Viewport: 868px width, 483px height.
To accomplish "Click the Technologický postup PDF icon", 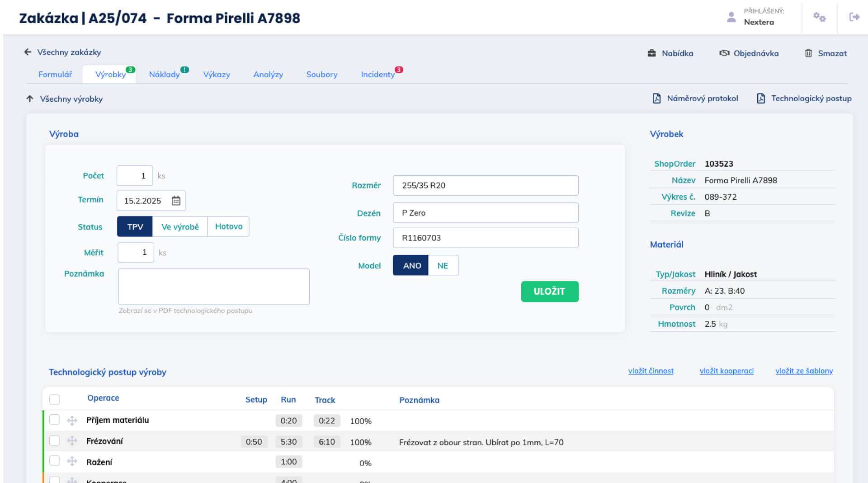I will click(x=761, y=98).
